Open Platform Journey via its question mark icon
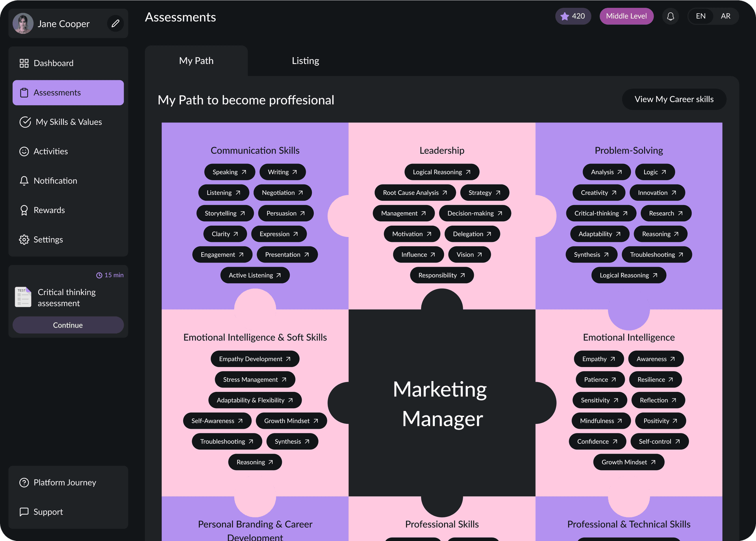 24,482
